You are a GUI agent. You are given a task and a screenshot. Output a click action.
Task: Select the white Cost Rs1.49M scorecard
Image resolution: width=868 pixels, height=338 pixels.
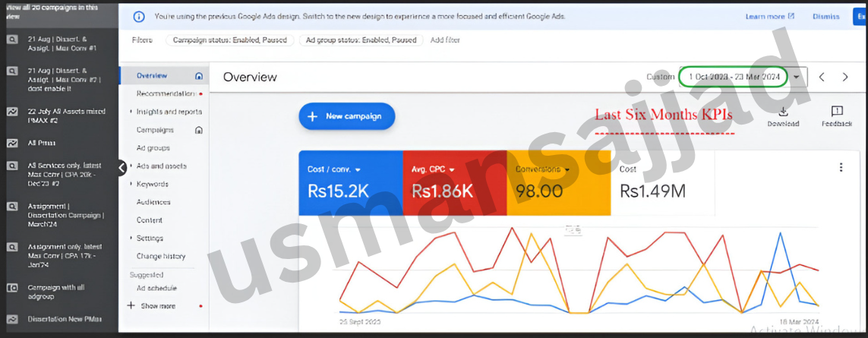[x=663, y=183]
